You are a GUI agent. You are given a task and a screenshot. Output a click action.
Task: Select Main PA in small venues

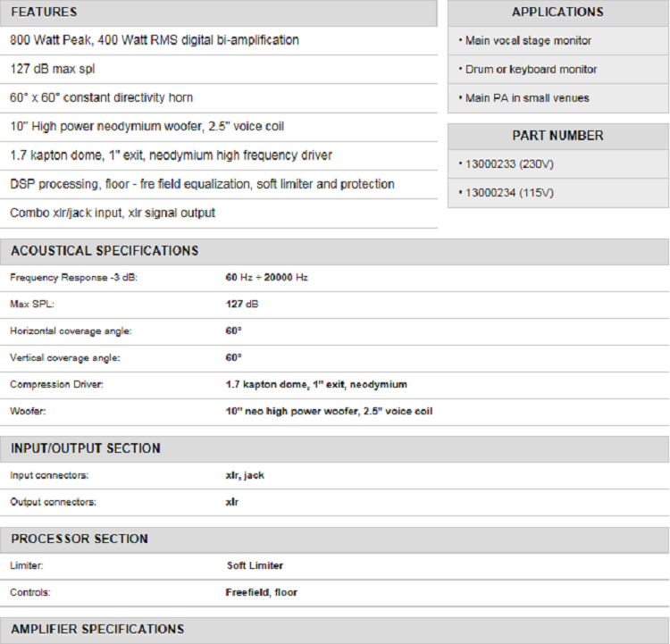pos(527,98)
